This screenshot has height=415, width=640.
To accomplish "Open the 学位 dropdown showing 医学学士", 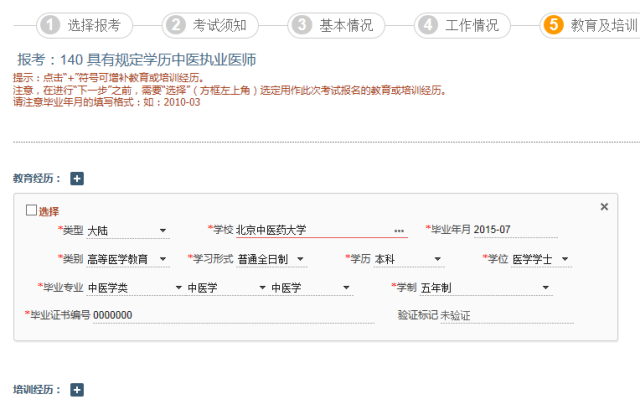I will [541, 259].
